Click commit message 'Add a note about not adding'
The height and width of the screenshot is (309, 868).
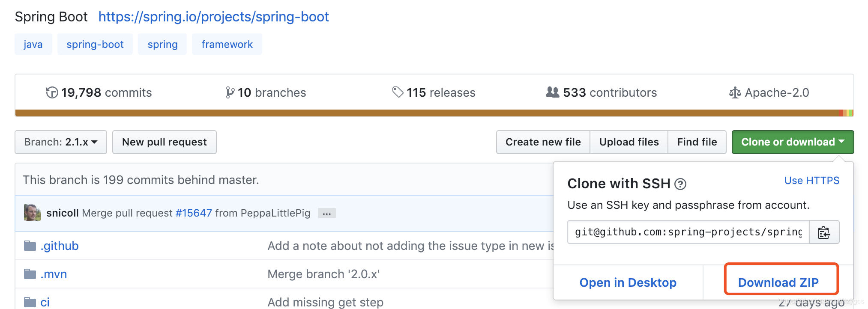410,246
